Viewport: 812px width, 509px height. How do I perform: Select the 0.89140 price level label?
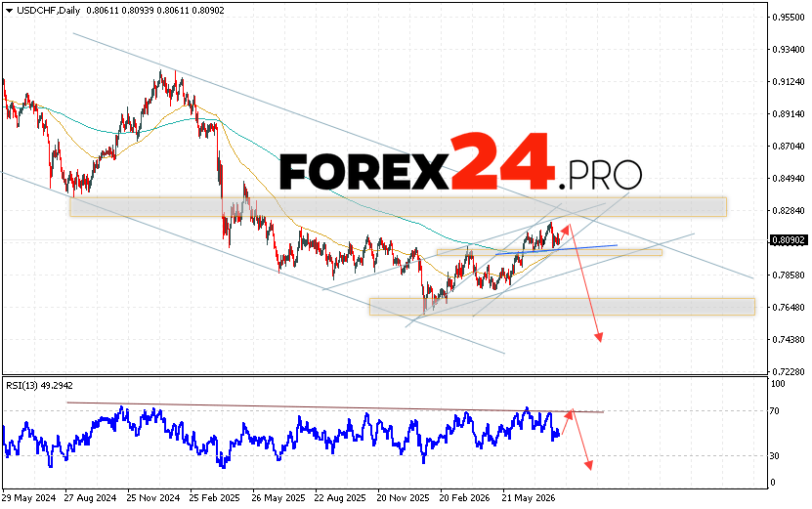click(789, 114)
